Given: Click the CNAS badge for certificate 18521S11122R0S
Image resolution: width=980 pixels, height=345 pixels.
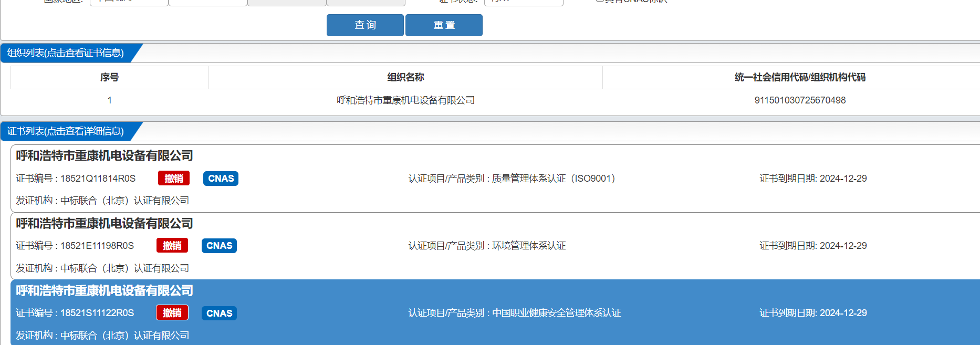Looking at the screenshot, I should coord(219,313).
